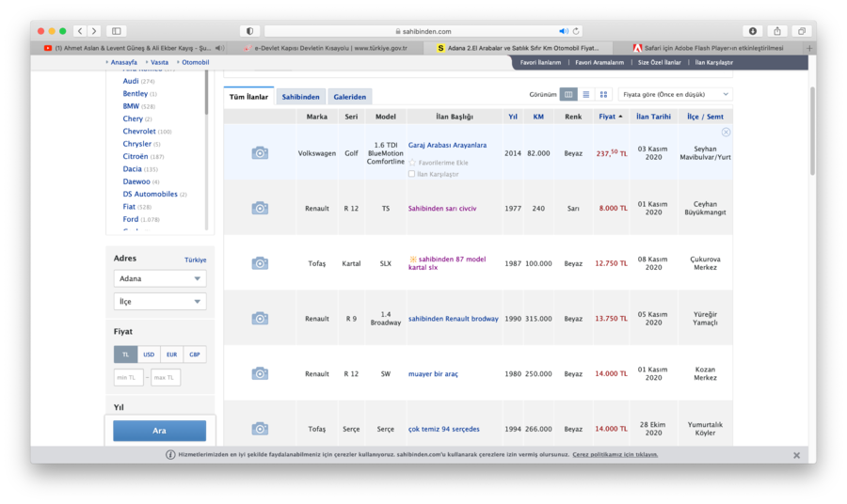The image size is (847, 504).
Task: Mute audio via address bar speaker icon
Action: click(564, 31)
